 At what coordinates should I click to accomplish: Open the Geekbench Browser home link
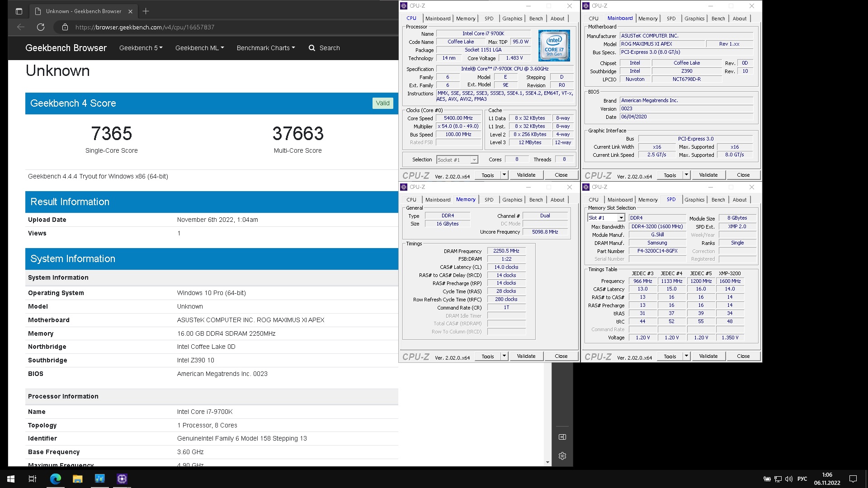point(66,48)
